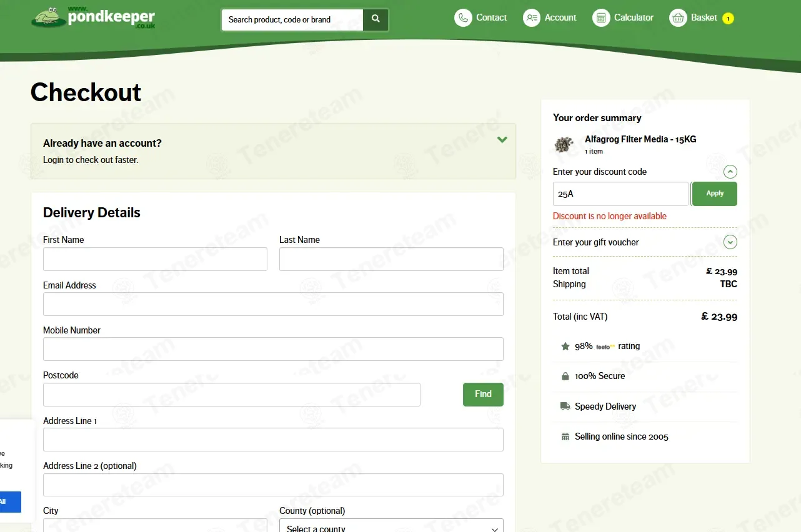Click the Shipping TBC value
The image size is (801, 532).
[729, 284]
